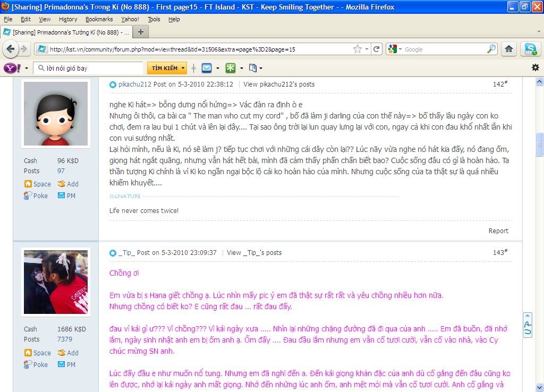This screenshot has width=544, height=392.
Task: Click the _Tip_ username link
Action: coord(126,253)
